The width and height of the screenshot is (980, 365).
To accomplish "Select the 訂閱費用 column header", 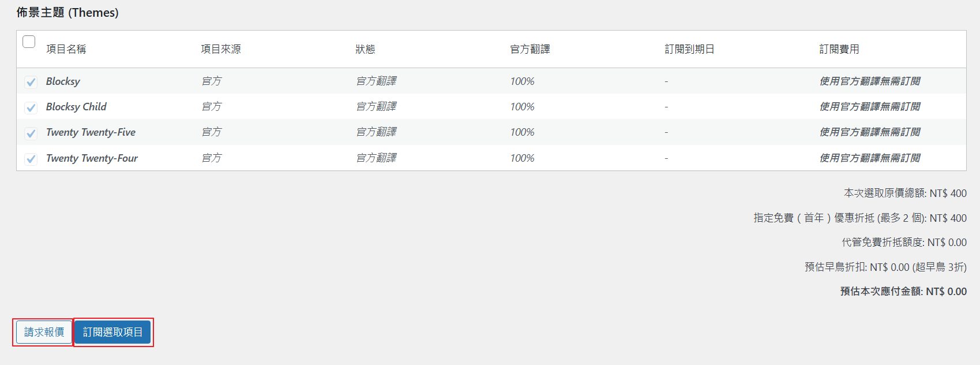I will coord(839,49).
